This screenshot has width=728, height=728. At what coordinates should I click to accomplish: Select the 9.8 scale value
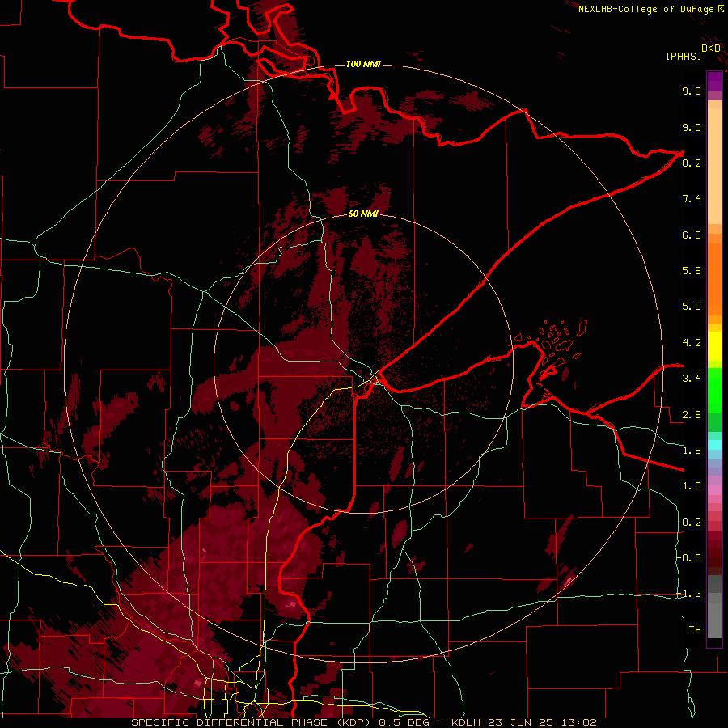pos(692,91)
